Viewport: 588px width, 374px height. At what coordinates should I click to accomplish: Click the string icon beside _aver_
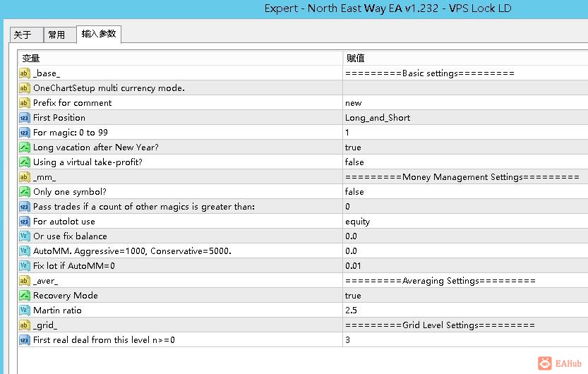[x=25, y=281]
